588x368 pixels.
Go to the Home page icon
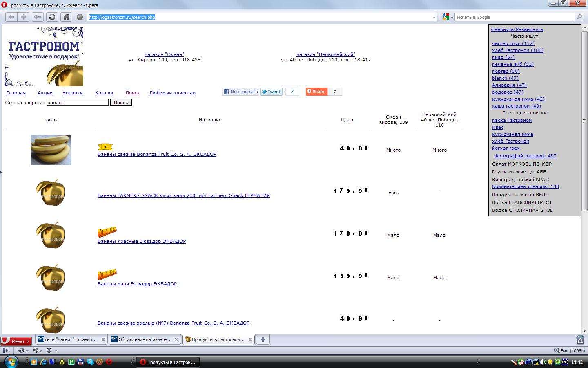66,17
